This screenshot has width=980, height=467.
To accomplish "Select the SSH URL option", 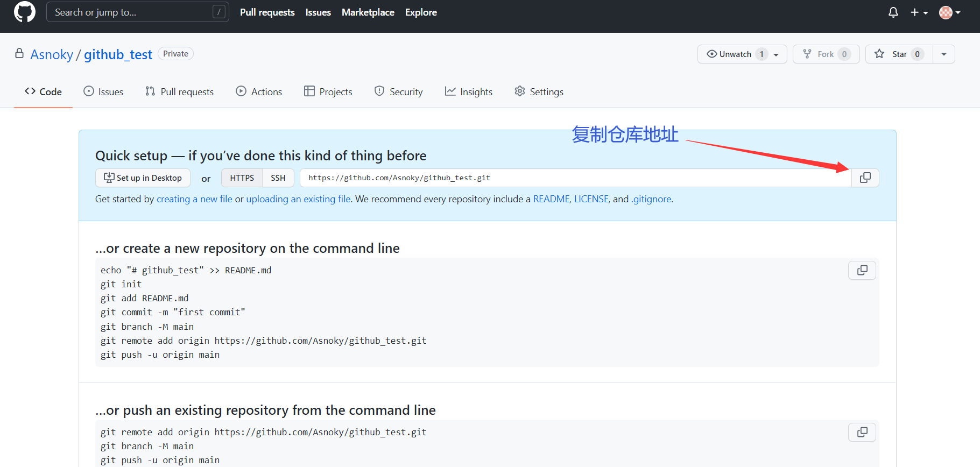I will pos(278,178).
